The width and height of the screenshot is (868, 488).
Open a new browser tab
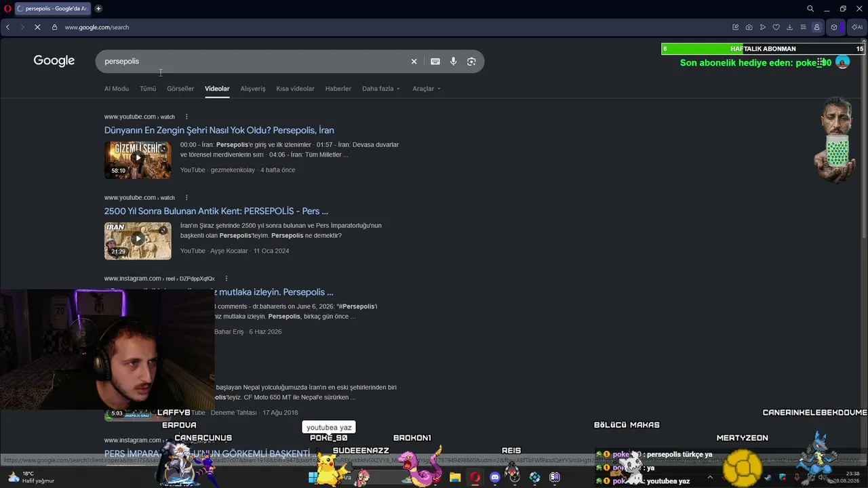[x=98, y=9]
